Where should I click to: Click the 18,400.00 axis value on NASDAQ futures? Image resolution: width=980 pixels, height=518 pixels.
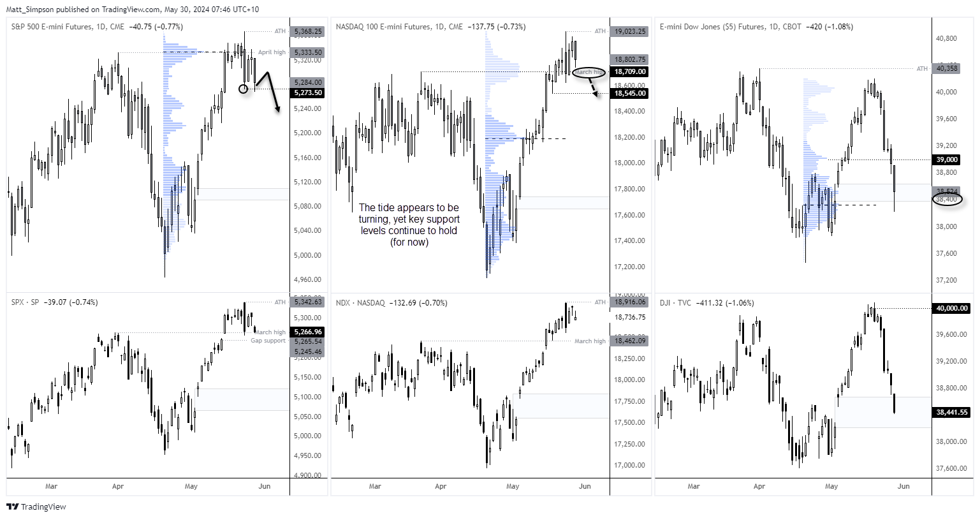point(630,112)
